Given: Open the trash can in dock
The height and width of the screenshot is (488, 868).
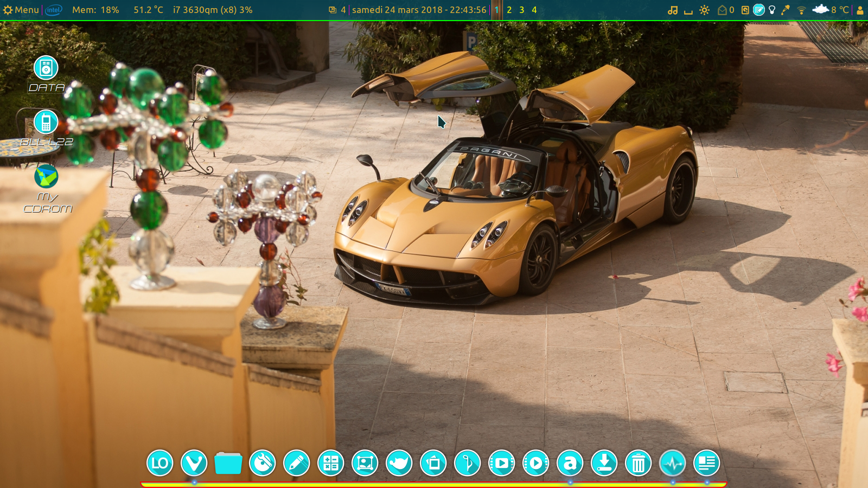Looking at the screenshot, I should [638, 464].
